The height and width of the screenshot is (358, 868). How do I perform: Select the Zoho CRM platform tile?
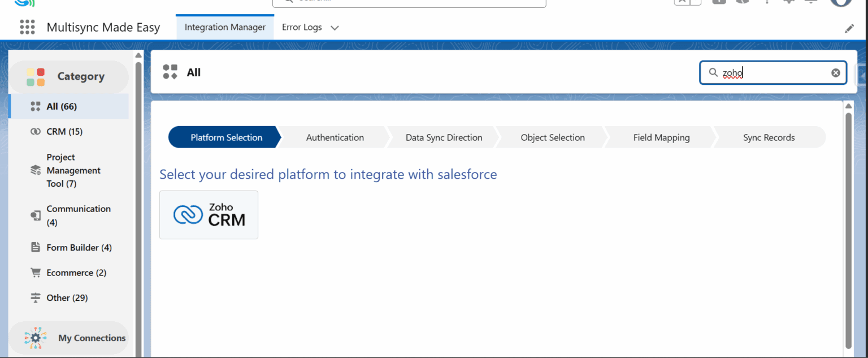click(x=209, y=214)
